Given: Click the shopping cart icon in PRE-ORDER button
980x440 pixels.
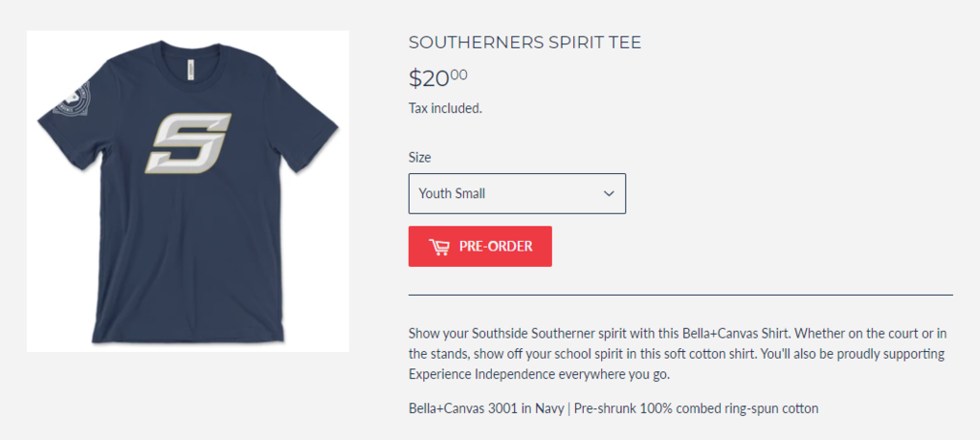Looking at the screenshot, I should (438, 247).
